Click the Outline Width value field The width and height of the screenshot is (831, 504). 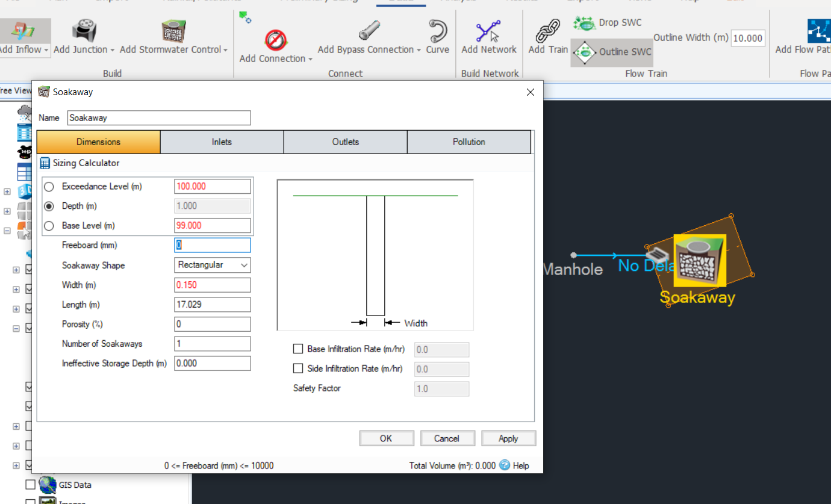pyautogui.click(x=747, y=37)
